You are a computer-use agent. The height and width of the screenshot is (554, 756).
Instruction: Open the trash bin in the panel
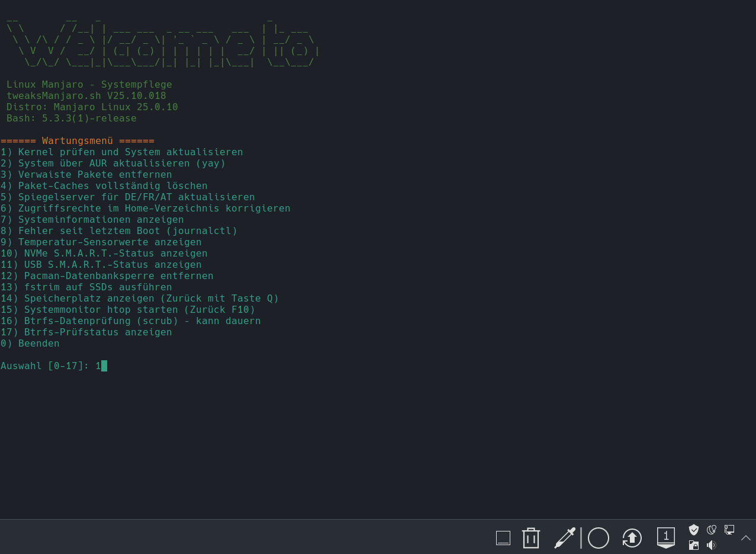pyautogui.click(x=530, y=538)
